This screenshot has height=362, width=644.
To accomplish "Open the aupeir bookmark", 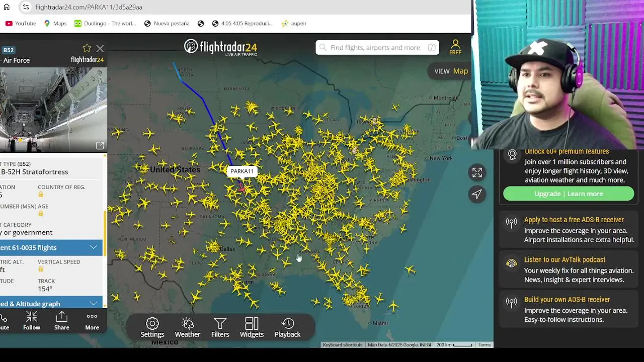I will point(294,23).
